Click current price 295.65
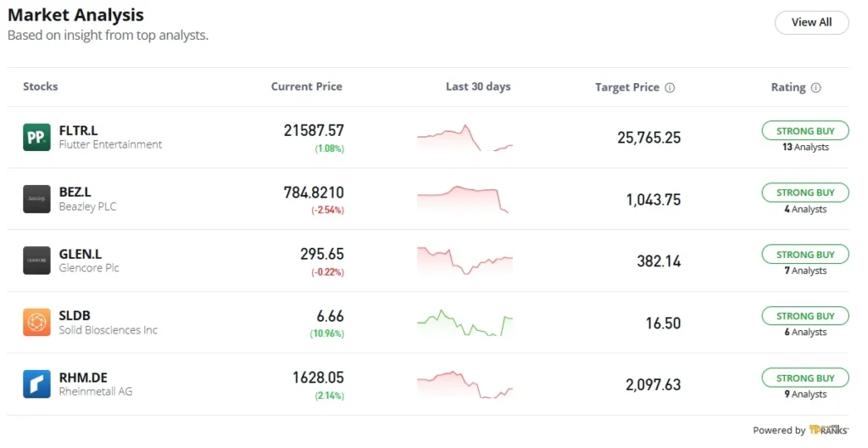Screen dimensions: 868x448 point(322,254)
